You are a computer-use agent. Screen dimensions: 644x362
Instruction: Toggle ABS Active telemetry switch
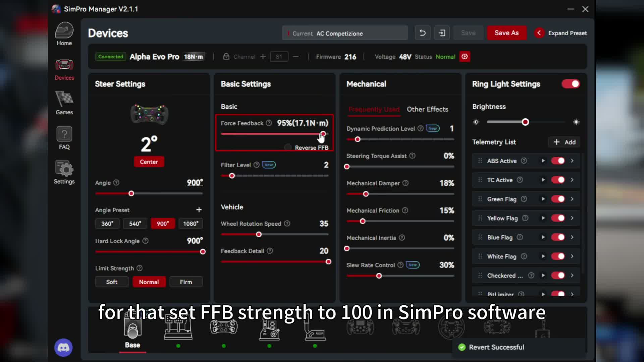[x=558, y=161]
